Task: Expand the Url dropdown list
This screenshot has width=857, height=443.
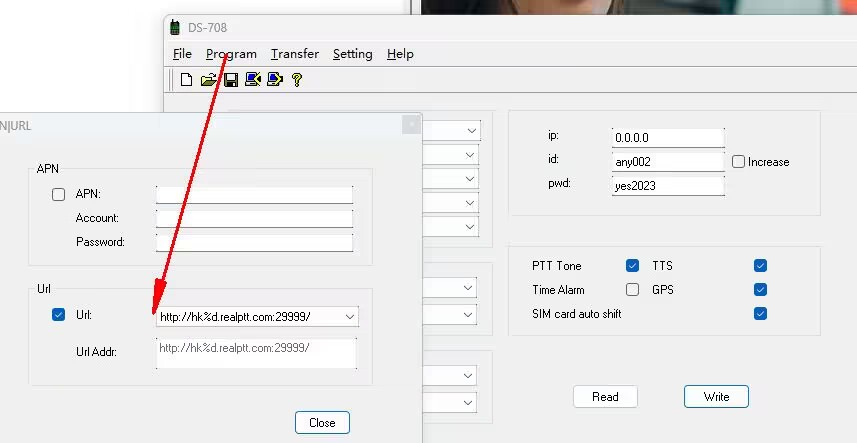Action: pos(349,317)
